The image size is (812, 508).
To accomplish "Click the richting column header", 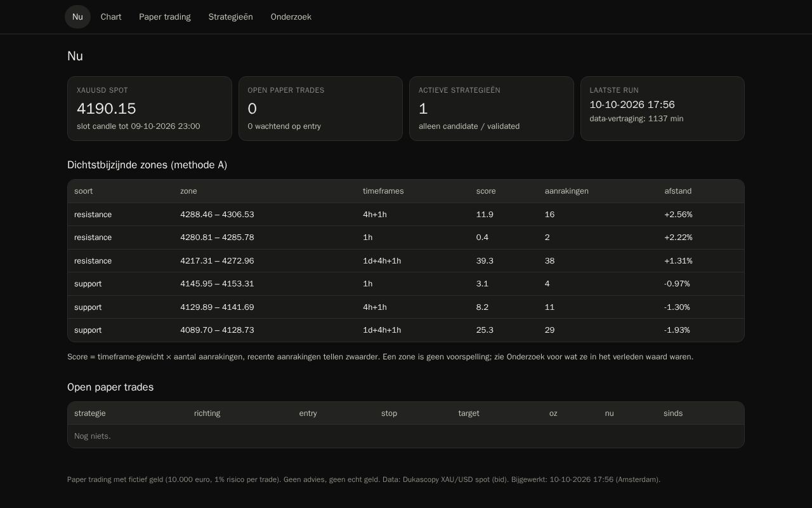I will pos(207,413).
